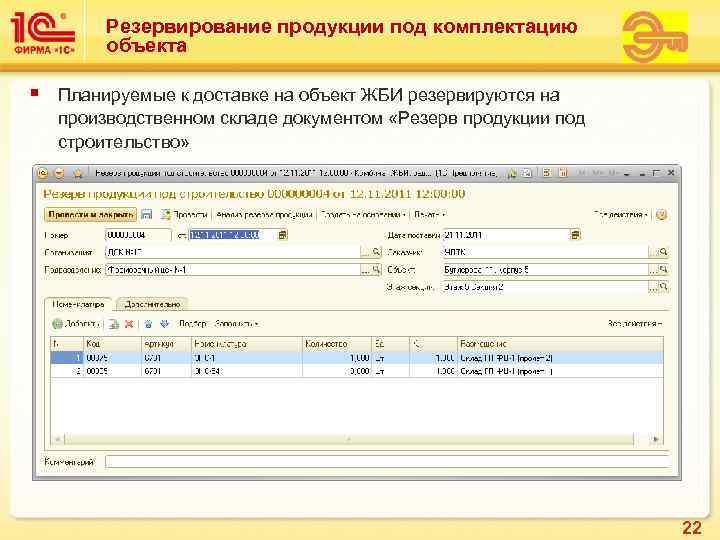720x540 pixels.
Task: Click the 1C application menu icon in title bar
Action: point(42,173)
